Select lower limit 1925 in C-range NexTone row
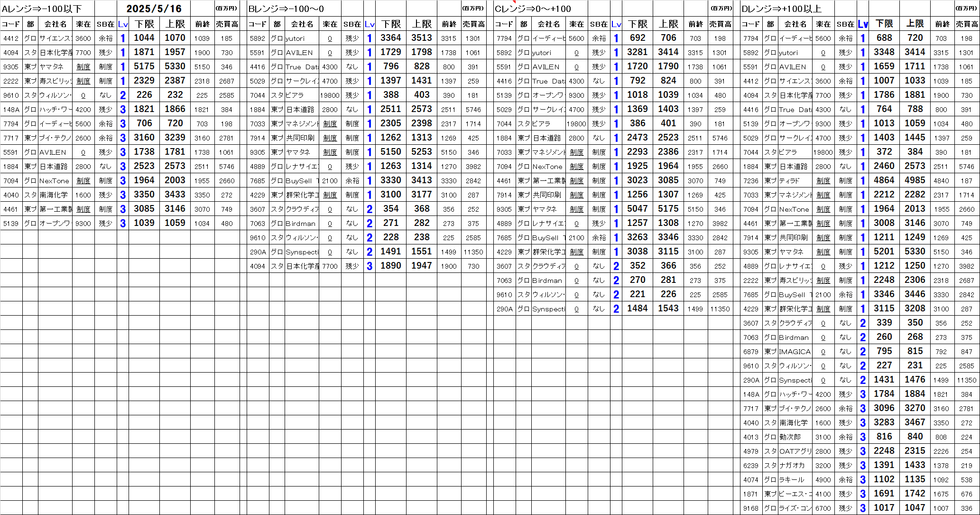This screenshot has height=515, width=980. point(638,166)
